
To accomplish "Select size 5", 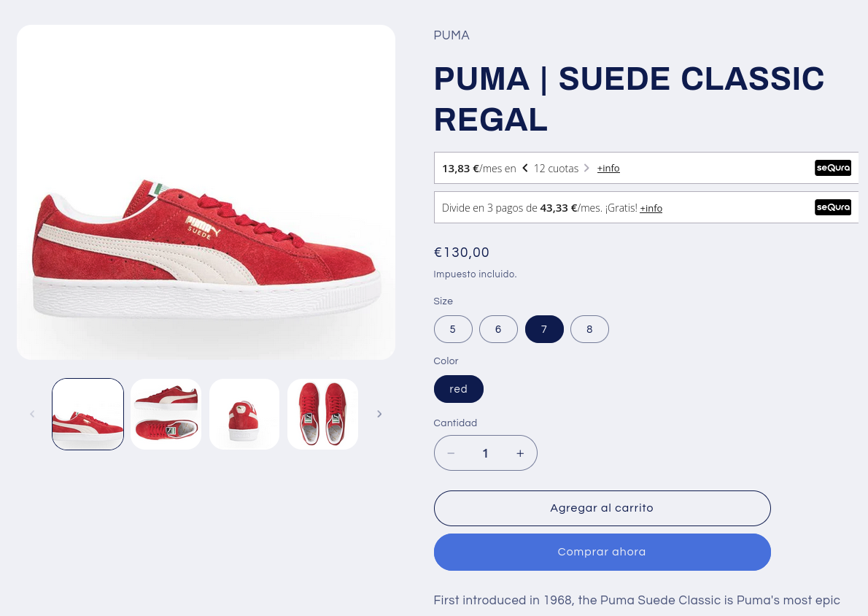I will click(x=453, y=329).
